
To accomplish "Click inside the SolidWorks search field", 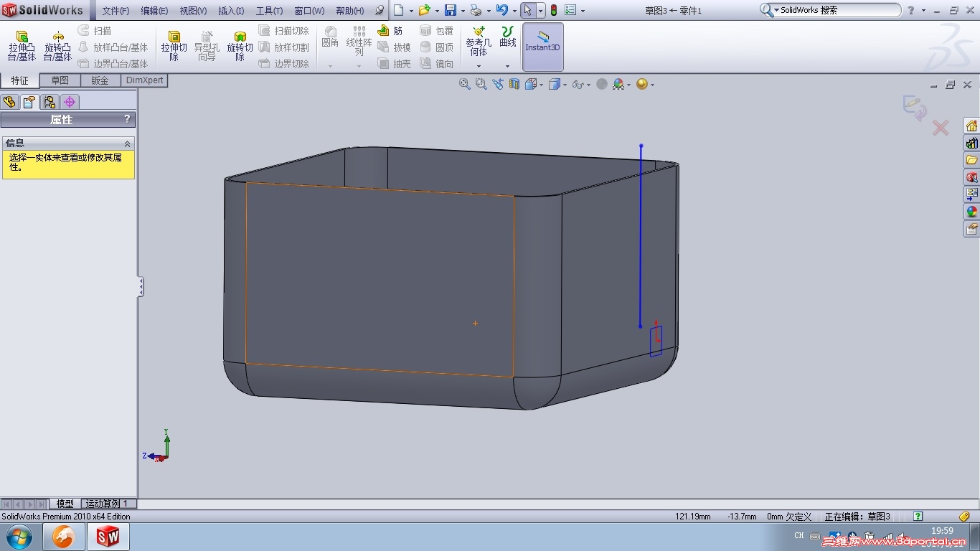I will click(x=837, y=10).
